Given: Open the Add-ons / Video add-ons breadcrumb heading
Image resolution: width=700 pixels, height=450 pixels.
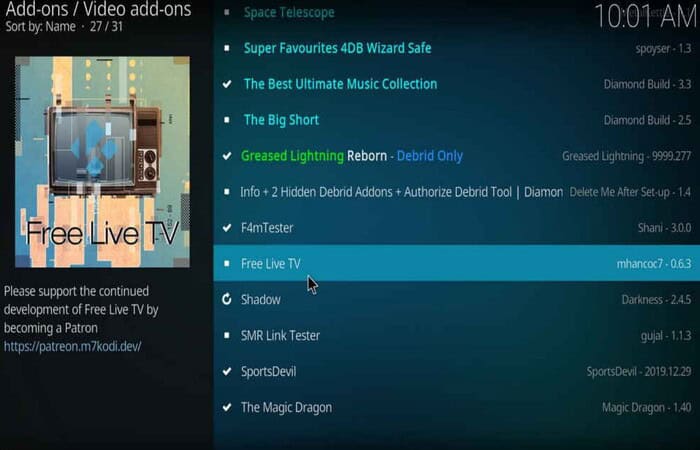Looking at the screenshot, I should pos(98,9).
